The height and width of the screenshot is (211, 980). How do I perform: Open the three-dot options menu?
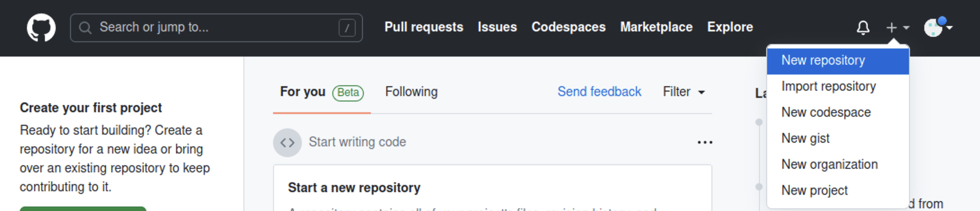(705, 142)
